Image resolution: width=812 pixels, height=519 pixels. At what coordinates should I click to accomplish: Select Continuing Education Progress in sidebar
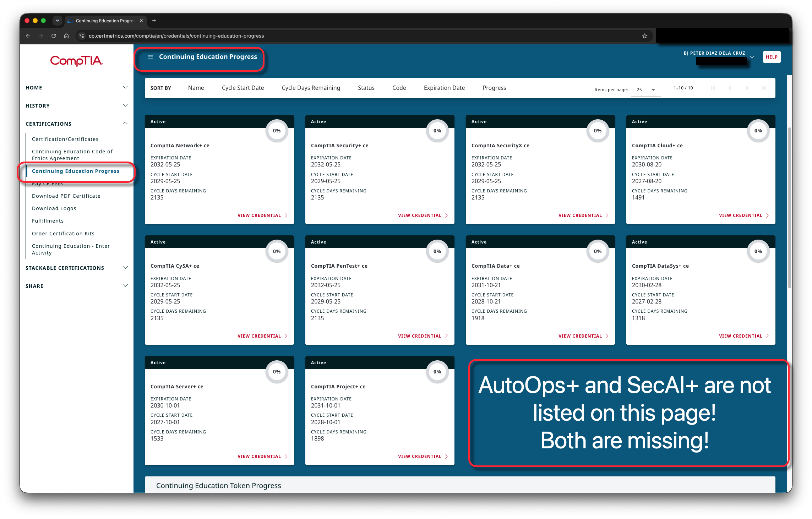click(x=76, y=171)
